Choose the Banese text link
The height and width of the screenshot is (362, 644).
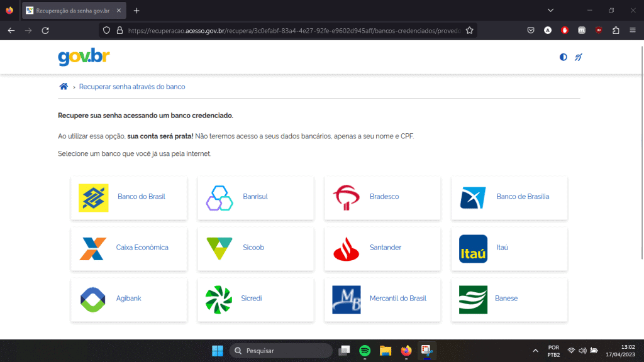pyautogui.click(x=506, y=299)
